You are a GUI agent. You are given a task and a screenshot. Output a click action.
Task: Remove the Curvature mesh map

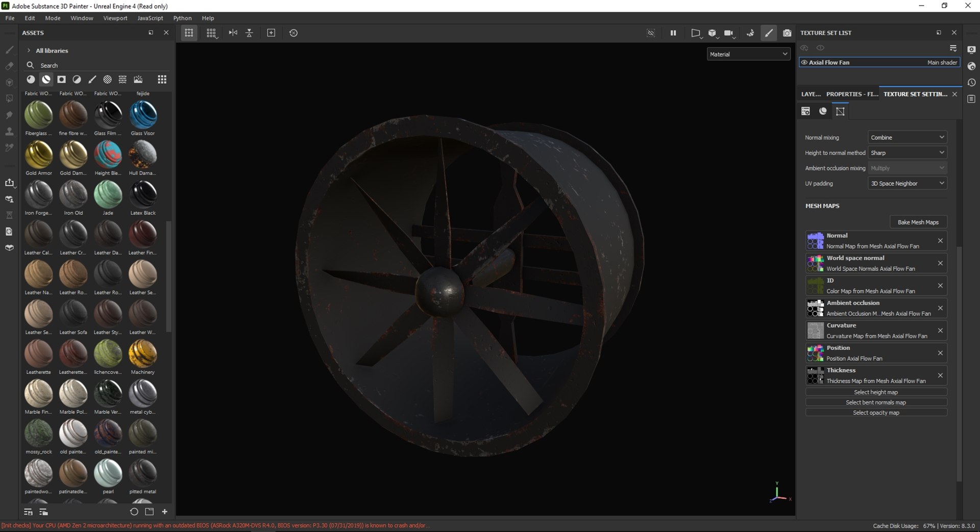pyautogui.click(x=940, y=331)
